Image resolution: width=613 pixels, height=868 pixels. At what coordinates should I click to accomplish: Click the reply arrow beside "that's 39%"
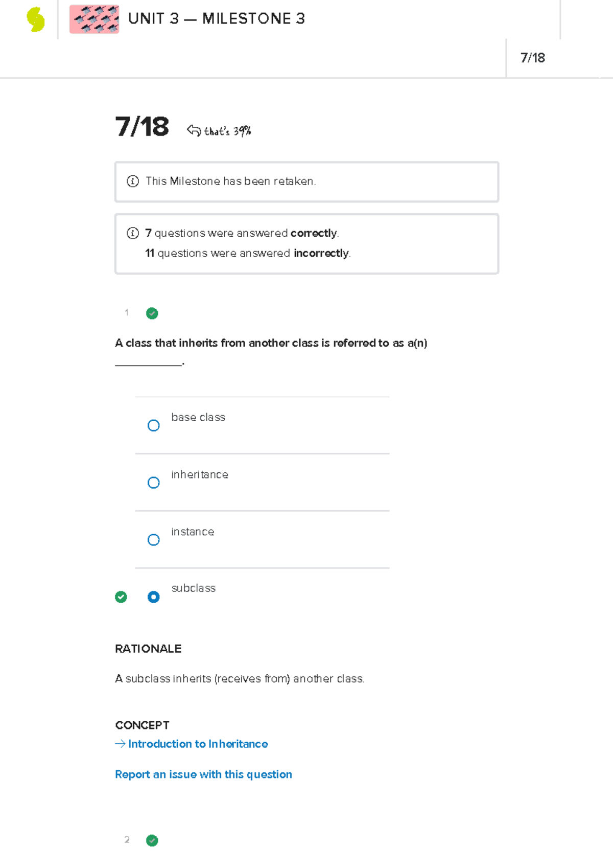click(x=194, y=130)
